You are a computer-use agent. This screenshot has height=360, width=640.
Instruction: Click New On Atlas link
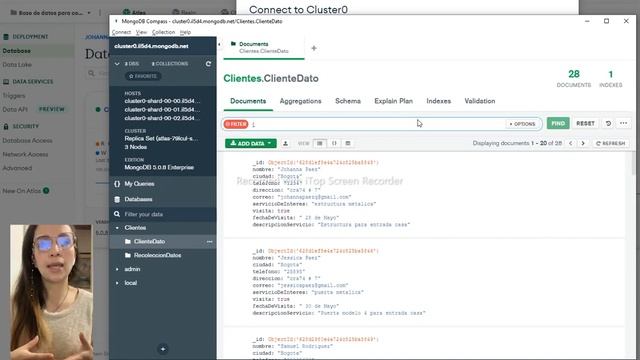(x=22, y=191)
